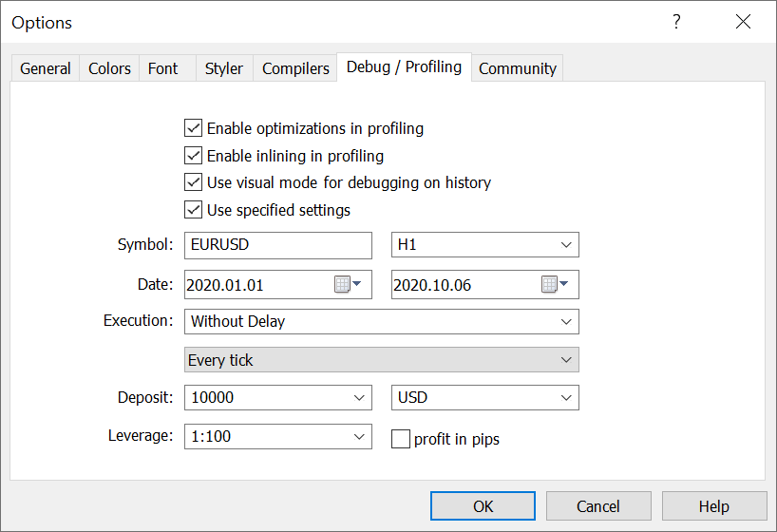
Task: Click the EURUSD symbol input field
Action: coord(277,245)
